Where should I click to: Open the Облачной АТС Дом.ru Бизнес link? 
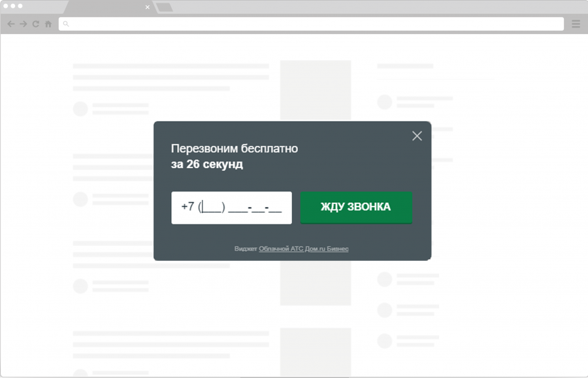tap(304, 249)
